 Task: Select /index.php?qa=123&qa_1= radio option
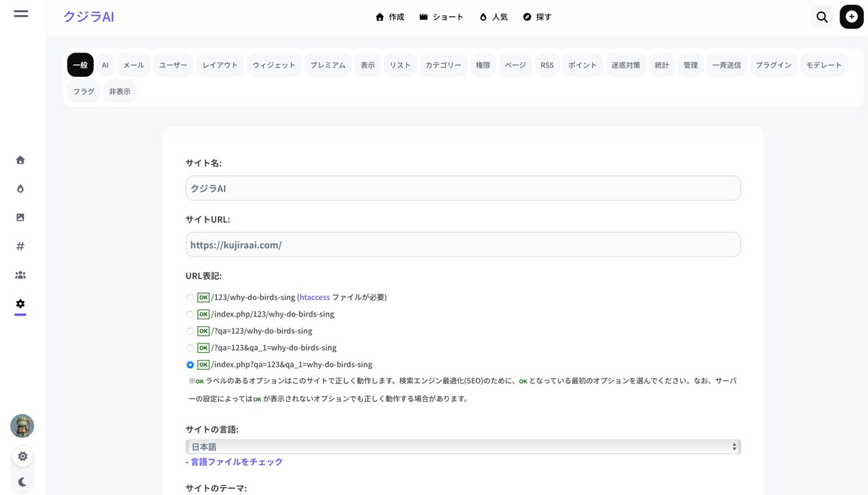point(190,365)
